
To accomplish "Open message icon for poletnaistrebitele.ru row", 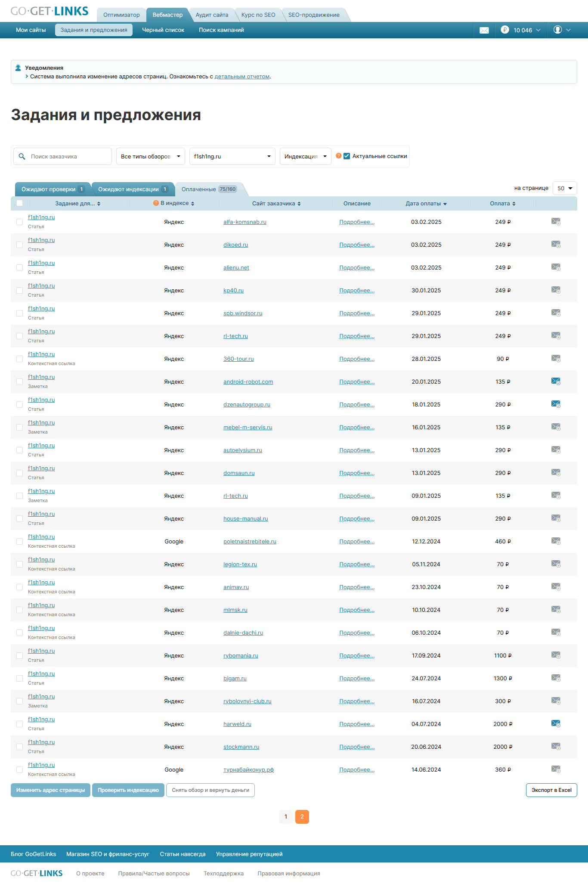I will click(556, 541).
